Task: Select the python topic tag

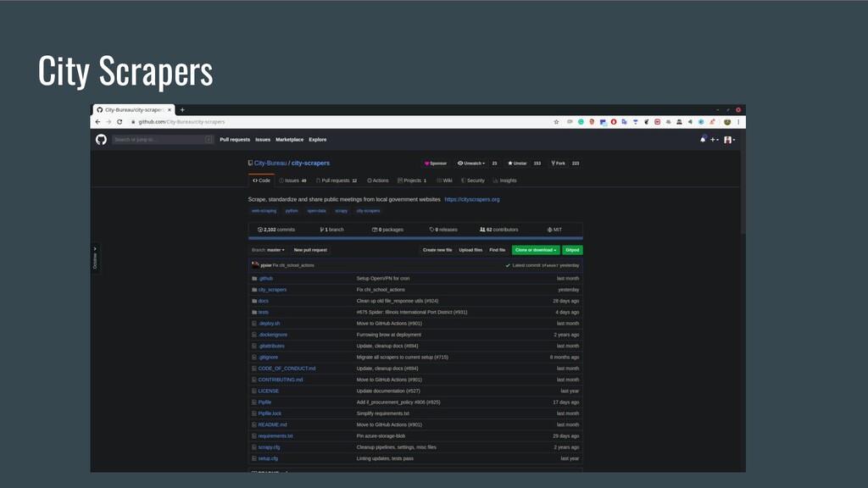Action: [x=292, y=211]
